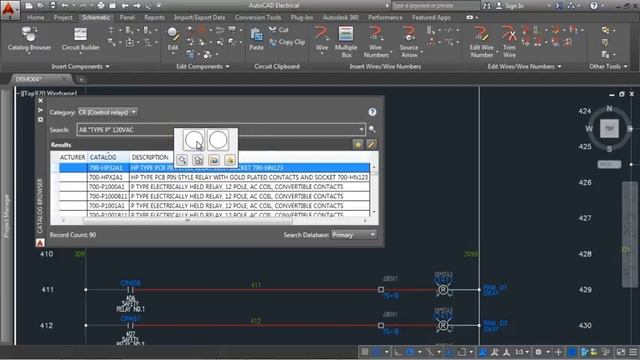Select the Wire insert tool

pos(322,39)
